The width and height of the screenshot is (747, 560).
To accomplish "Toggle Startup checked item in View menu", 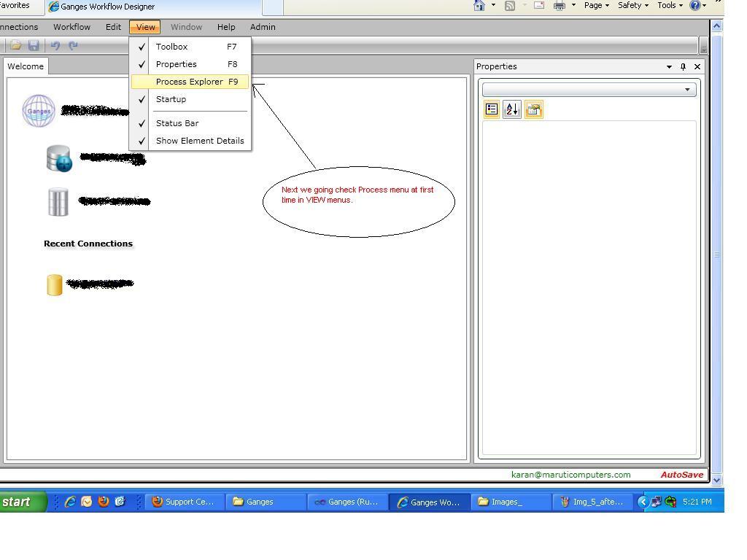I will click(190, 99).
